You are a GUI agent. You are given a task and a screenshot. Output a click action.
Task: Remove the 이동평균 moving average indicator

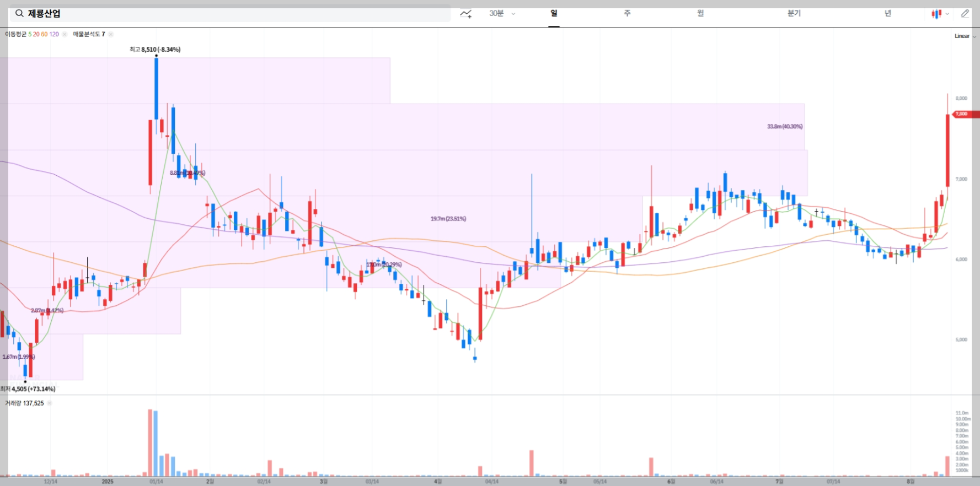point(65,34)
